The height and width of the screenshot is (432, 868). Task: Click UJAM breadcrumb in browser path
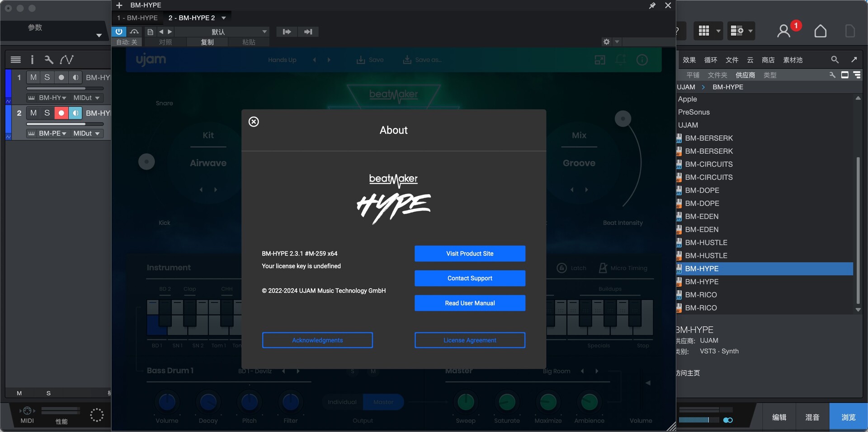(686, 87)
